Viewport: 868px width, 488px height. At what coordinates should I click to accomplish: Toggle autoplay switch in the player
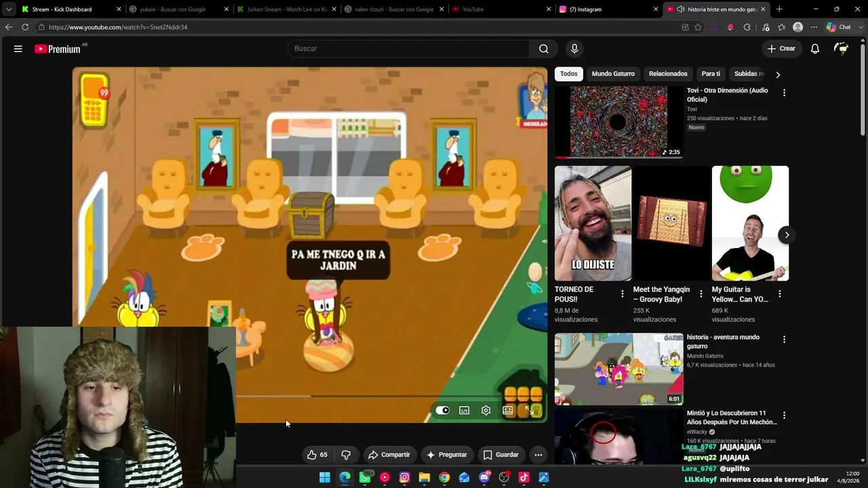click(x=442, y=410)
